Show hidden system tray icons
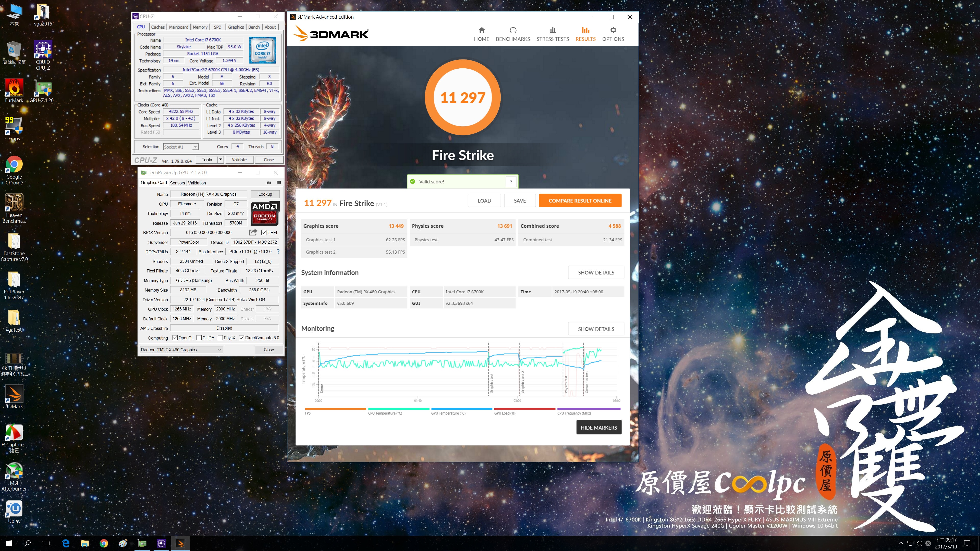980x551 pixels. point(900,543)
